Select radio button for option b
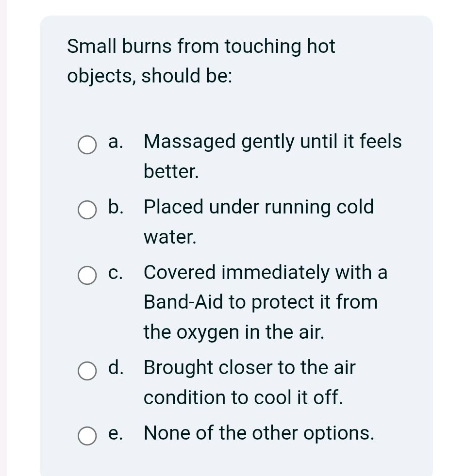466x476 pixels. pyautogui.click(x=87, y=210)
